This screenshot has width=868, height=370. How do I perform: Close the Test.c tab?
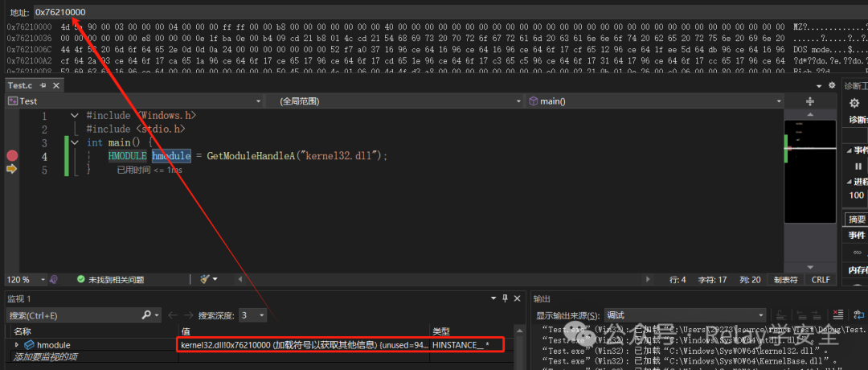(x=56, y=86)
